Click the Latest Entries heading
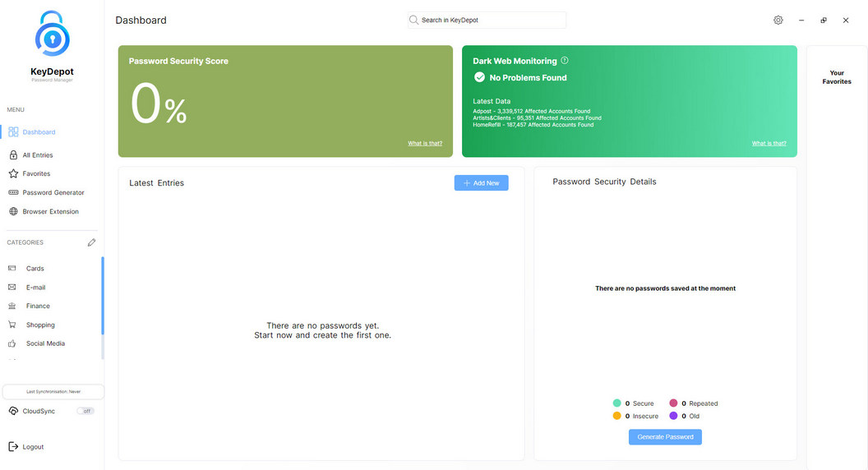The width and height of the screenshot is (868, 470). [157, 182]
